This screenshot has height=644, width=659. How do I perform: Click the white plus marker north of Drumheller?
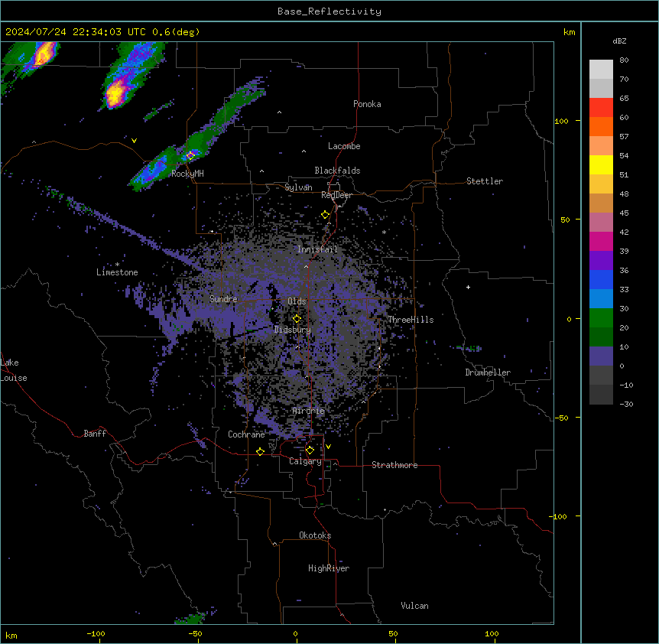tap(468, 287)
